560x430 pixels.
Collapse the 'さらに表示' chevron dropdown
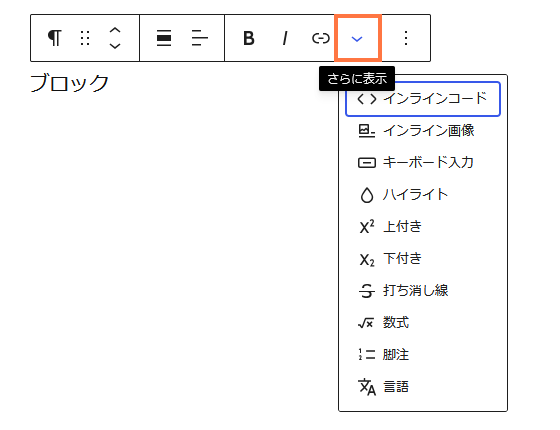click(x=358, y=38)
